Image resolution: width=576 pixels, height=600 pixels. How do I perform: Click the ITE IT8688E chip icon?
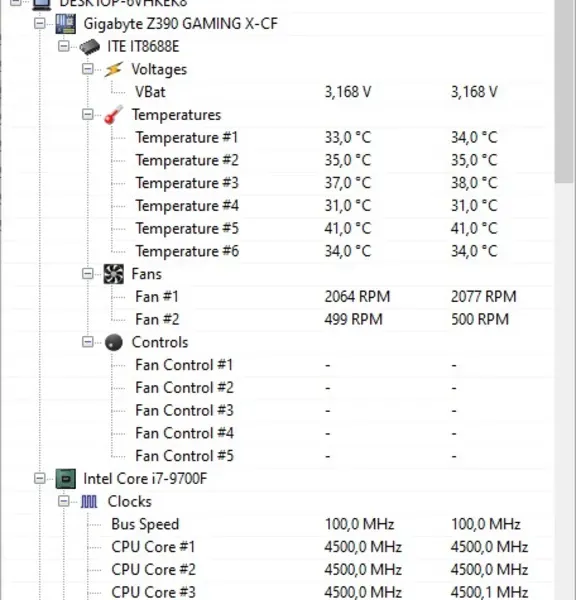[90, 47]
